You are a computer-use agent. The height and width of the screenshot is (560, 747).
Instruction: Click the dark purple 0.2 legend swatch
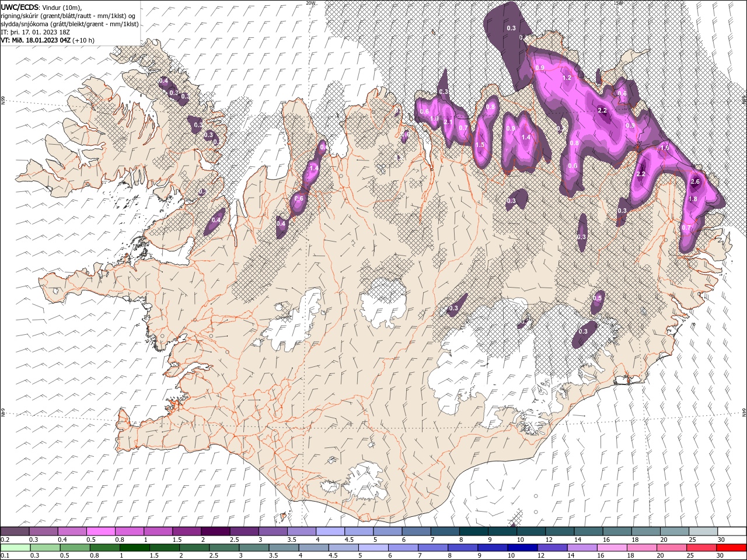click(15, 531)
